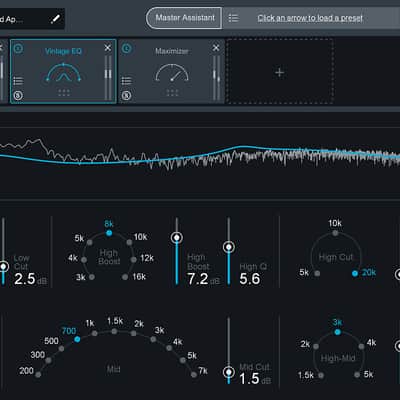The image size is (400, 400).
Task: Set High Boost frequency to 16k
Action: coord(125,277)
